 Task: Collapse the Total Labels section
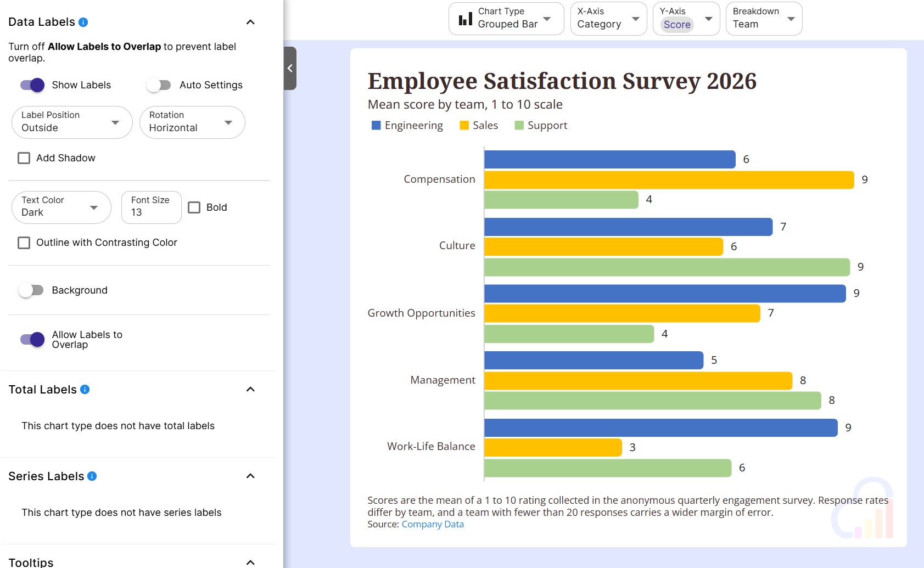click(250, 389)
